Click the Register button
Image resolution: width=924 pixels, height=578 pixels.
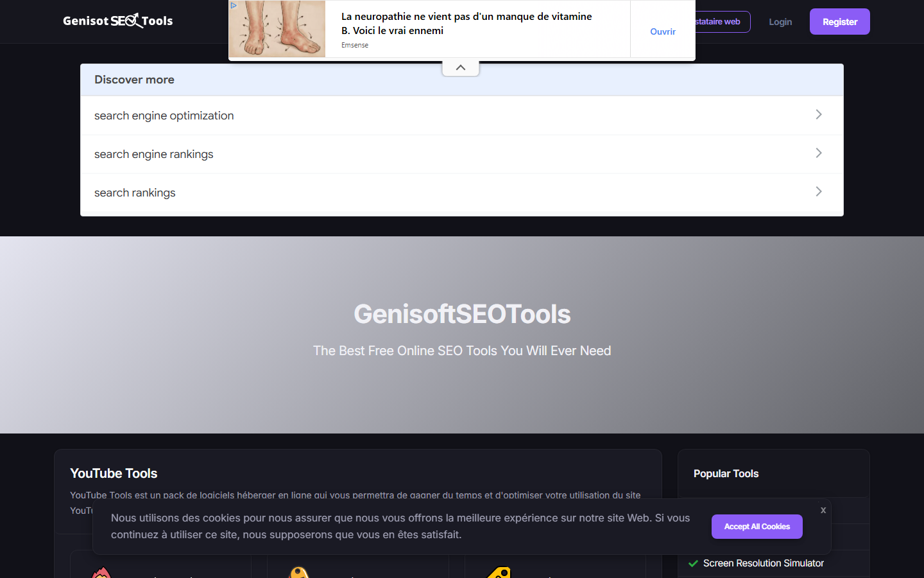point(840,22)
